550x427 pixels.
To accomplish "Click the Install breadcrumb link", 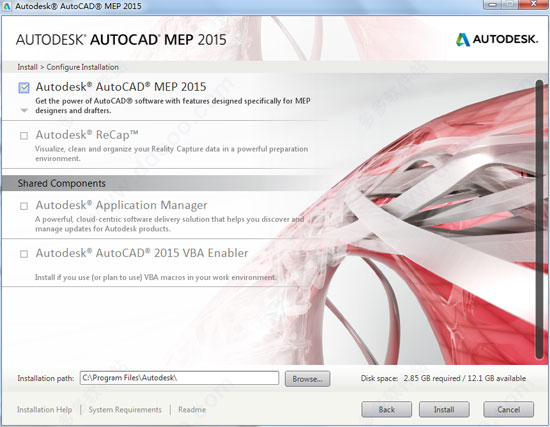I will pyautogui.click(x=27, y=67).
